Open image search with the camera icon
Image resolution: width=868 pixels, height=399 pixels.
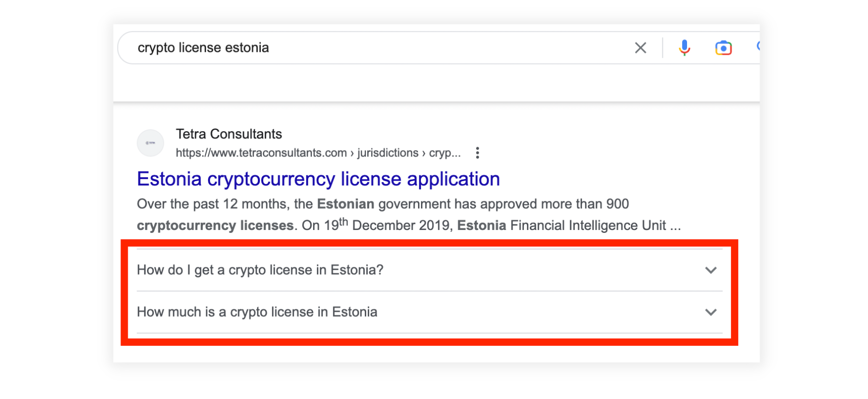[x=723, y=48]
